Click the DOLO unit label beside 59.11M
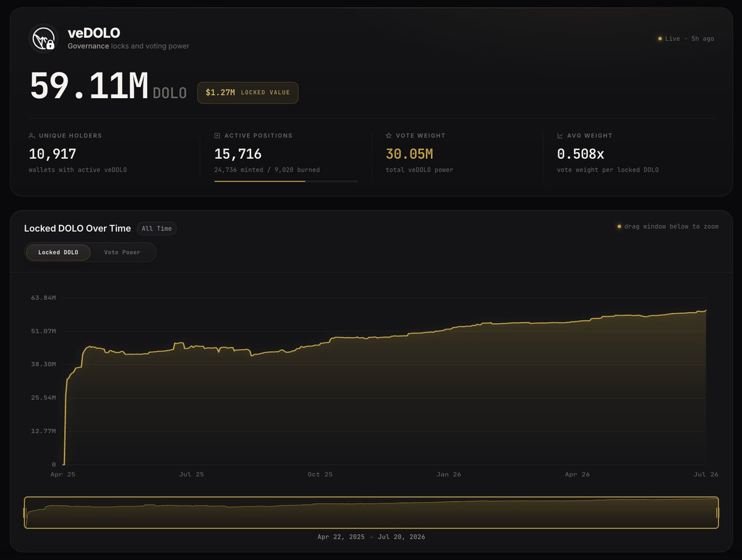 [x=169, y=93]
